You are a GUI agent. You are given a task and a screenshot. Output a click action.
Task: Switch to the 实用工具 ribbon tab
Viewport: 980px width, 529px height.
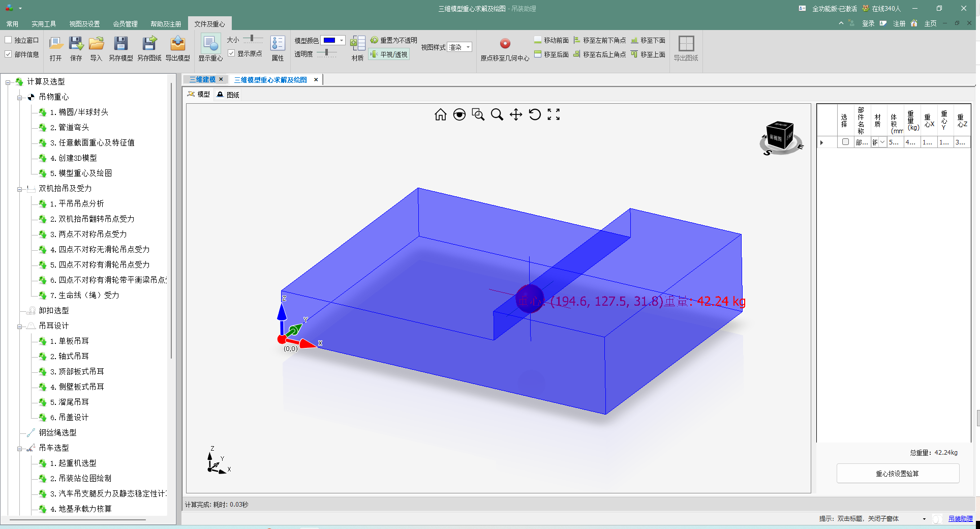44,24
